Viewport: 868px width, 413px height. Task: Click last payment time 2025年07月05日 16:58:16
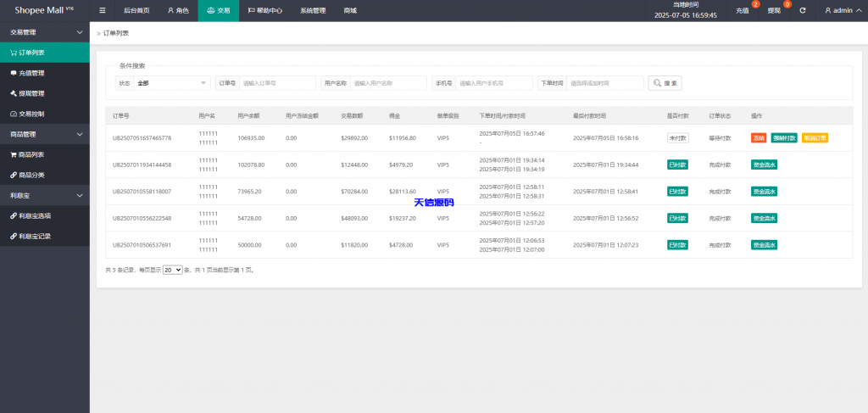(x=605, y=138)
